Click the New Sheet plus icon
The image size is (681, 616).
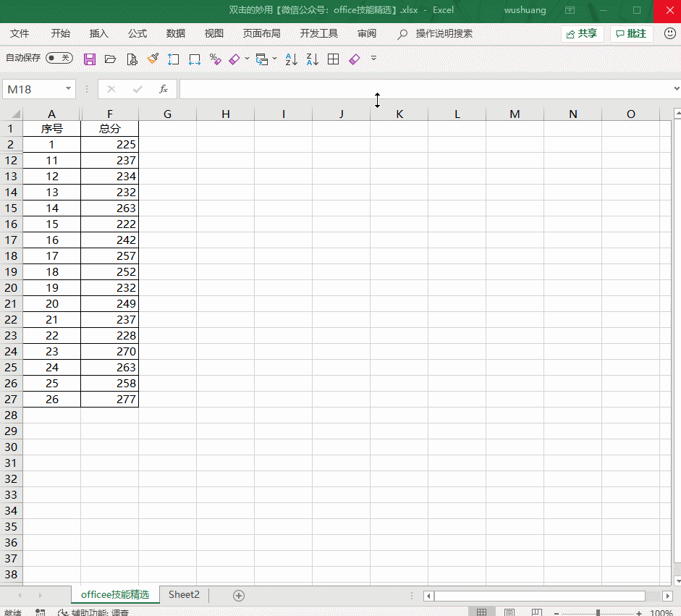(238, 596)
